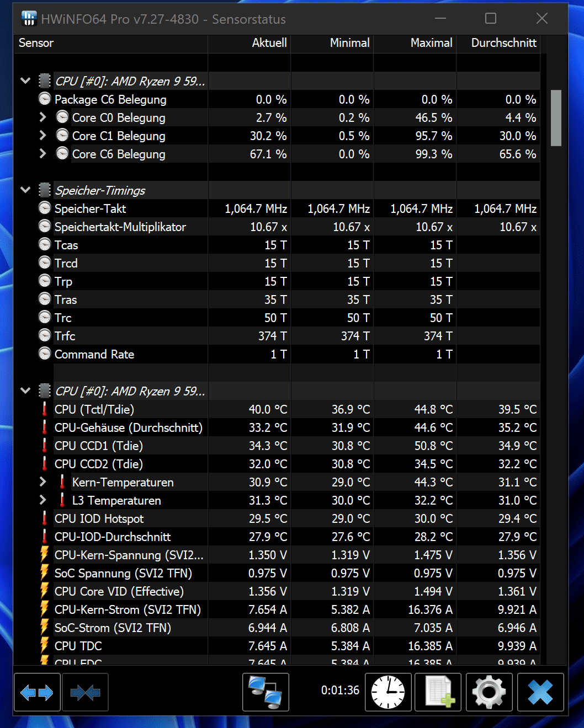Click the 16.376 A maximum value
This screenshot has width=584, height=728.
pyautogui.click(x=431, y=609)
